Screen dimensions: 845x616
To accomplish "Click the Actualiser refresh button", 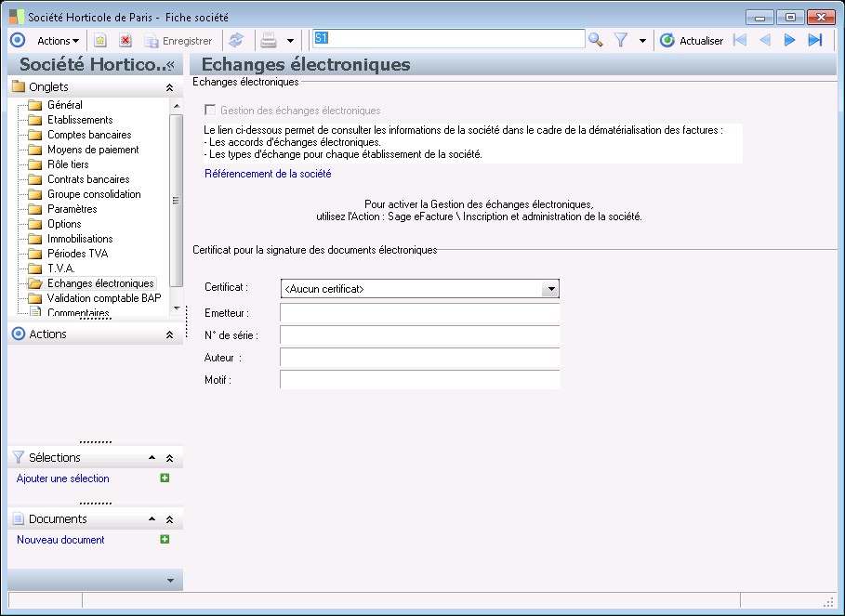I will click(x=692, y=40).
